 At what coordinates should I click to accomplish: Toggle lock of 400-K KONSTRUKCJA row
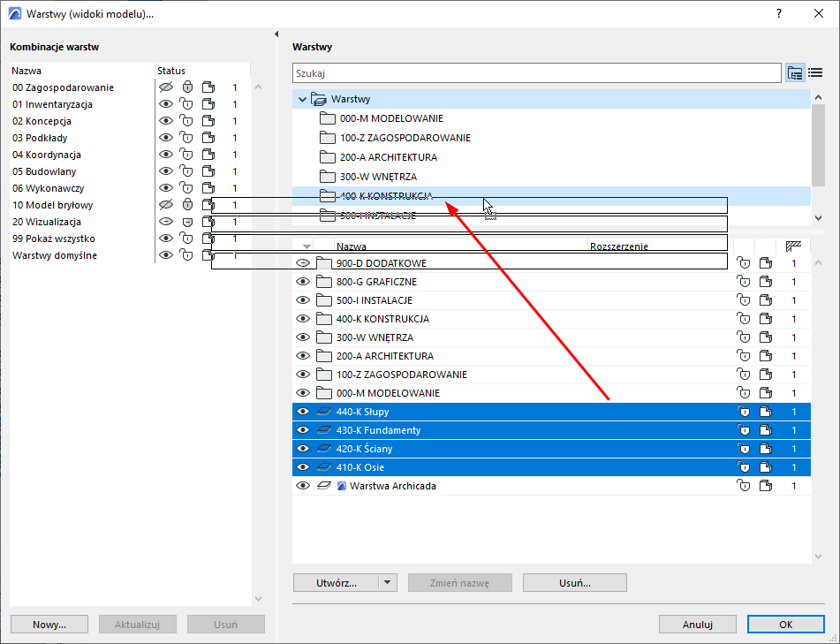point(744,319)
